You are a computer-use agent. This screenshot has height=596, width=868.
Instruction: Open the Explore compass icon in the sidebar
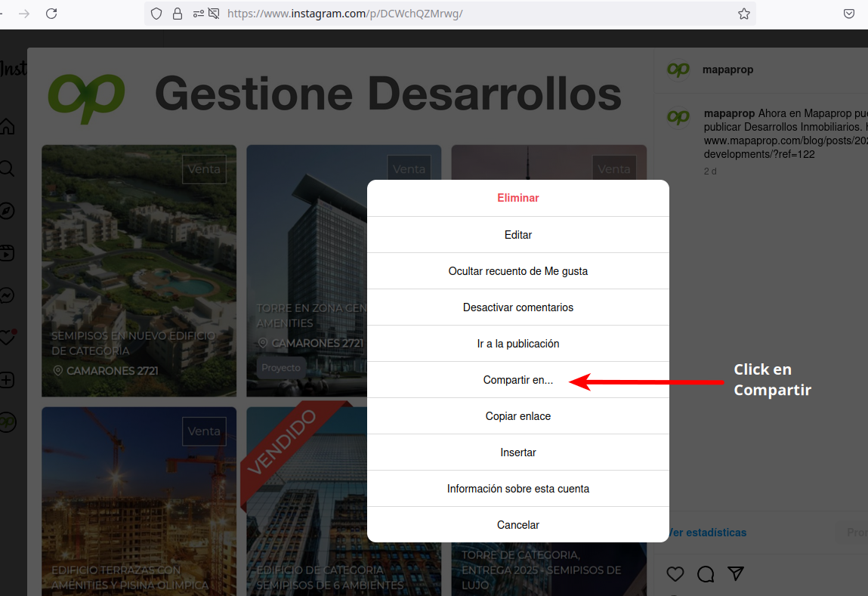coord(7,211)
